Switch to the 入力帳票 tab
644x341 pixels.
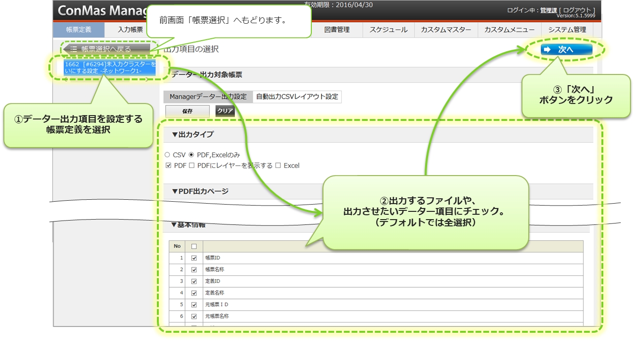click(x=130, y=30)
